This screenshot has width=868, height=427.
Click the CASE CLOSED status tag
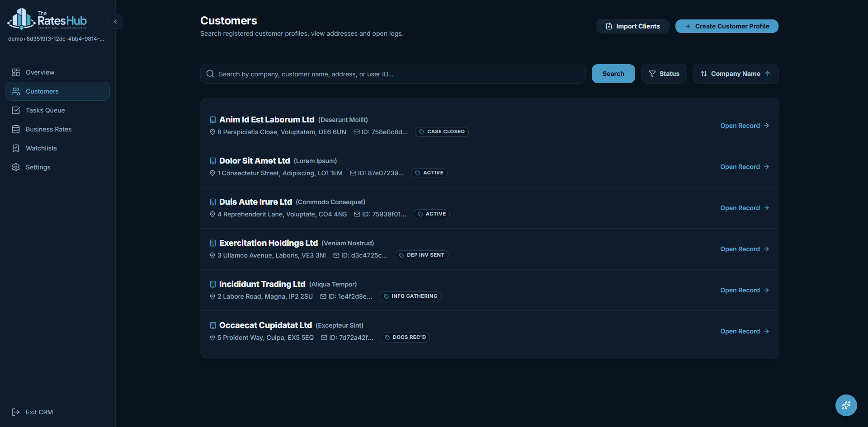(442, 132)
